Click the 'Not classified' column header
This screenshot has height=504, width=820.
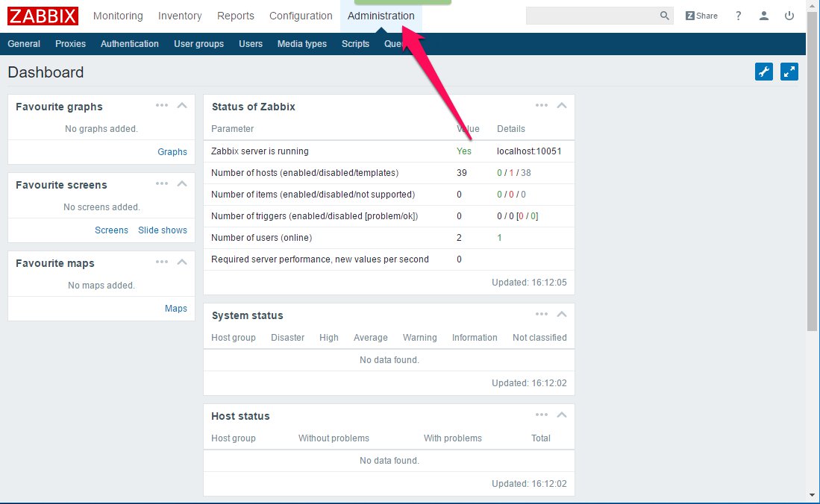[539, 337]
